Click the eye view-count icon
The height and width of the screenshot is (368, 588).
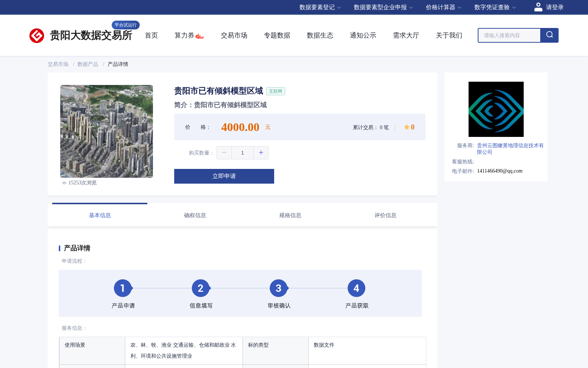coord(64,183)
